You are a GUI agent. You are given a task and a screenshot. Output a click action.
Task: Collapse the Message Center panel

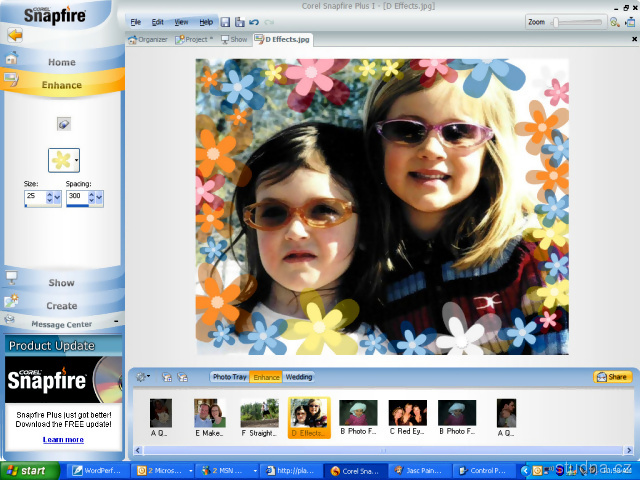[x=117, y=324]
